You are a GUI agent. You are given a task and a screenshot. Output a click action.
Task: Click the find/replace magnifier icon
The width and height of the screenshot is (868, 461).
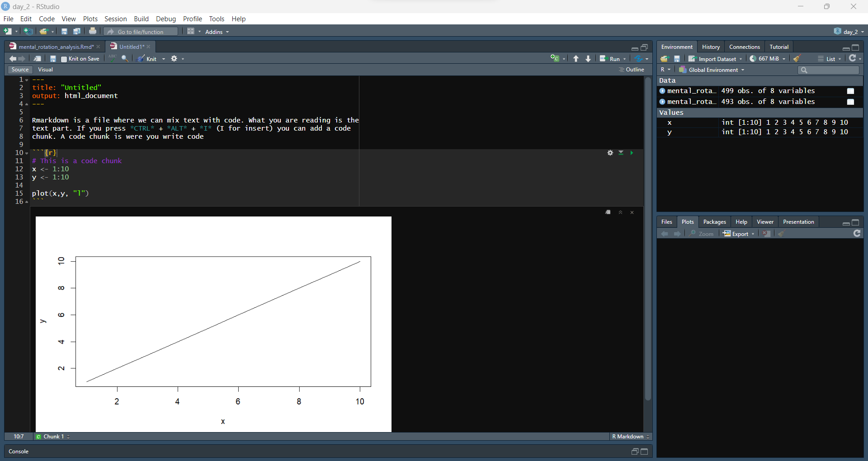[x=125, y=59]
